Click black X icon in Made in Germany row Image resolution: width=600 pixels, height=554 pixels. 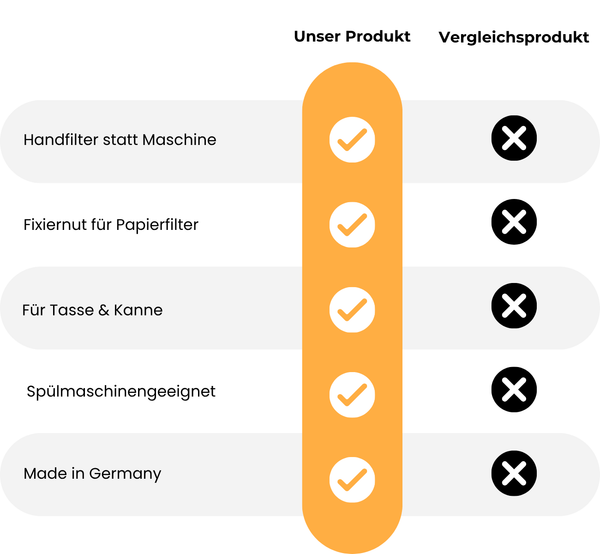pyautogui.click(x=514, y=472)
